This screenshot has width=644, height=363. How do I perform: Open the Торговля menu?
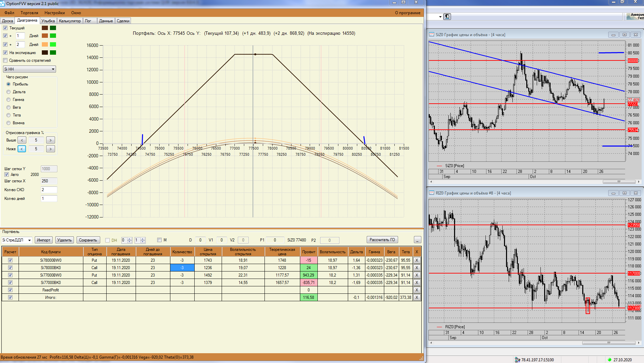coord(29,13)
